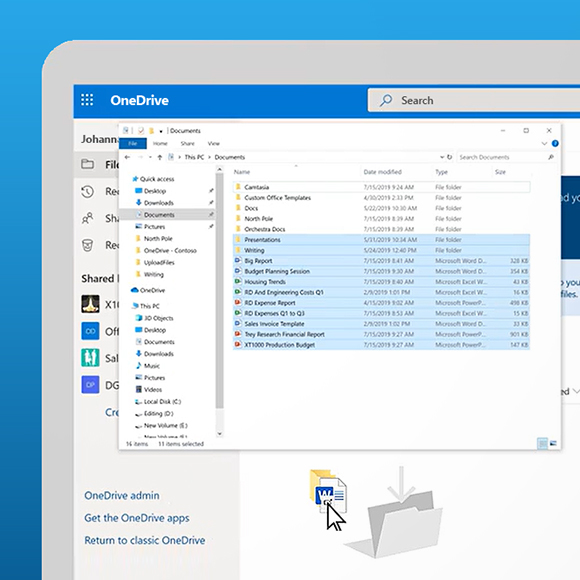This screenshot has height=580, width=580.
Task: Click the OneDrive search box
Action: coord(474,100)
